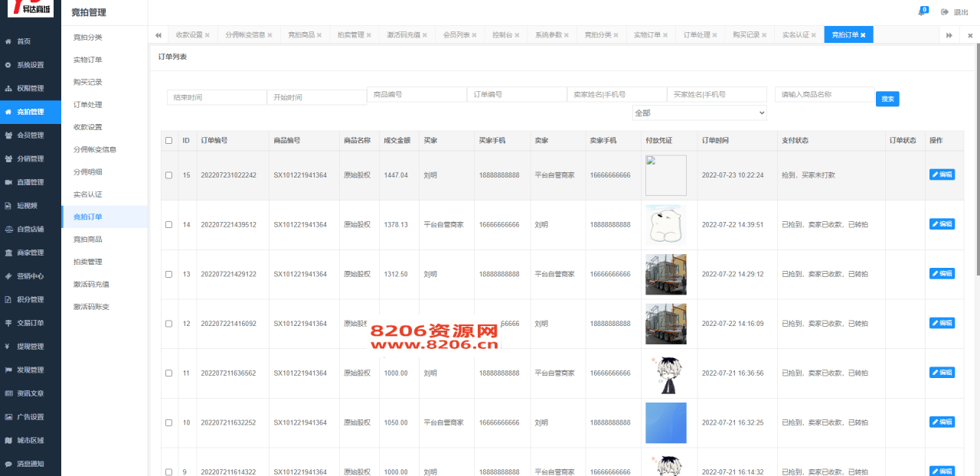Select the 提现管理 sidebar icon

9,346
